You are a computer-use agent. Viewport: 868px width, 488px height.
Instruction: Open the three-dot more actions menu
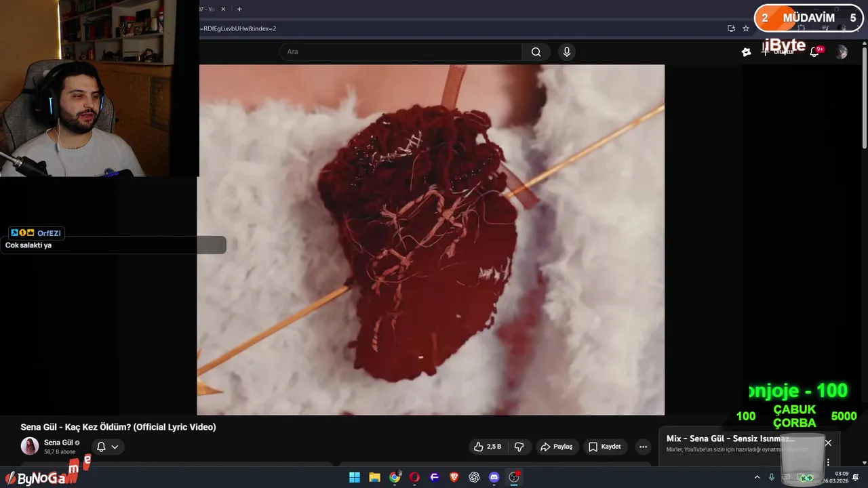click(643, 447)
